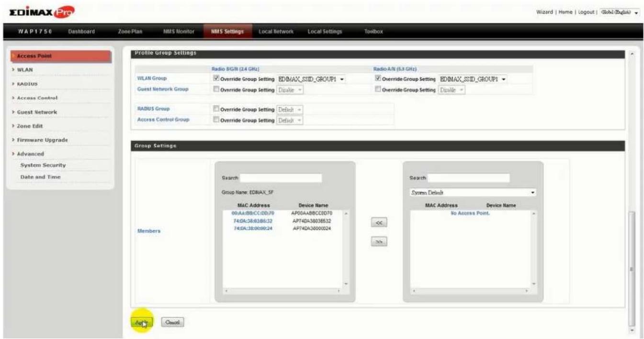This screenshot has height=339, width=644.
Task: Toggle 5 GHz WLAN Group override checkbox
Action: point(377,79)
